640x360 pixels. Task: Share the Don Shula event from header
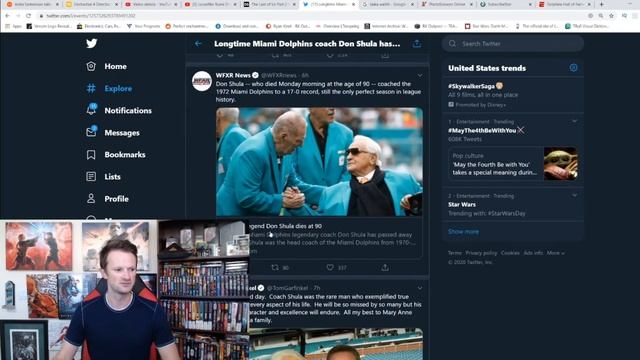[x=416, y=44]
